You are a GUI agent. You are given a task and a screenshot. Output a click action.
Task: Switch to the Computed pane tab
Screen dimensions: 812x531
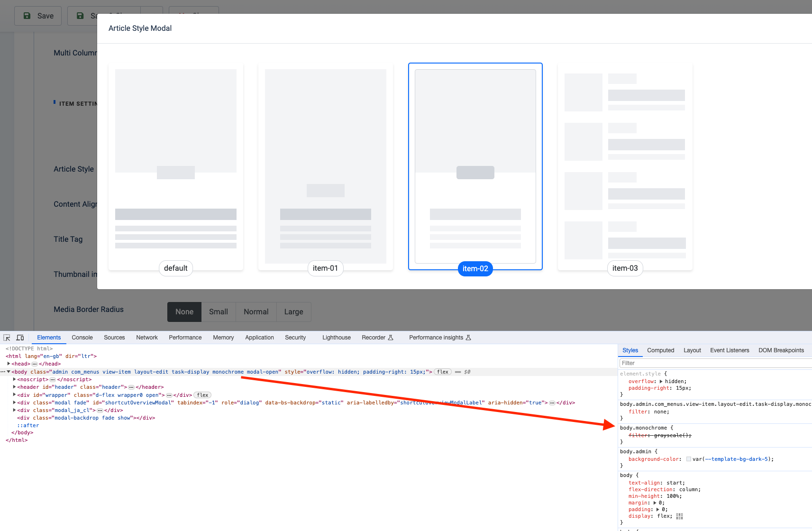coord(660,350)
